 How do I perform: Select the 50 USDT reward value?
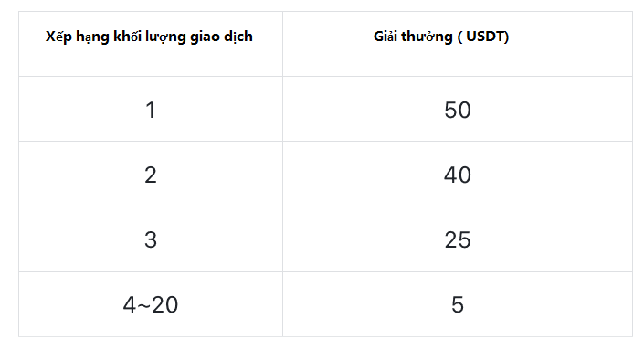tap(457, 110)
